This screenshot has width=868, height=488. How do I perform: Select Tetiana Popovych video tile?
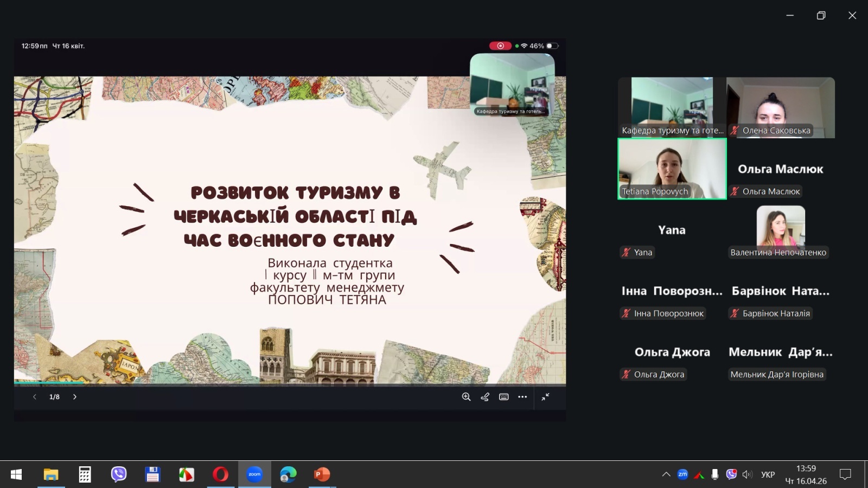click(672, 169)
